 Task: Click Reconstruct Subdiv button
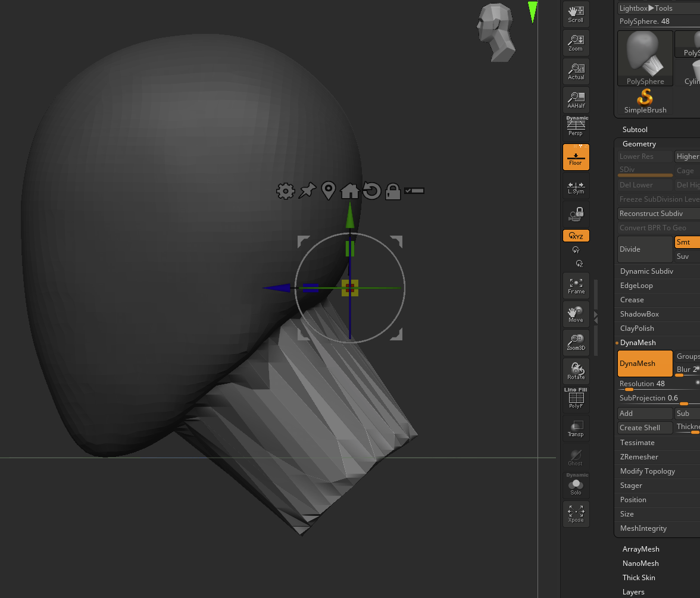659,213
